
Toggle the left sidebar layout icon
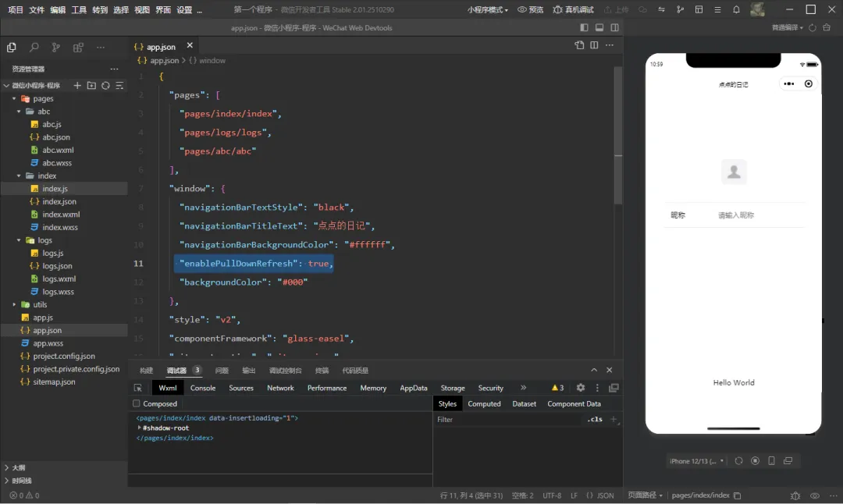coord(584,27)
